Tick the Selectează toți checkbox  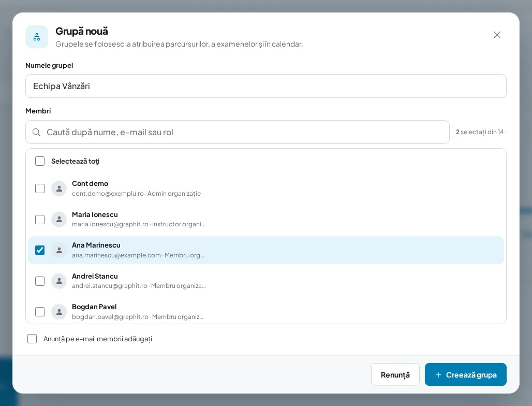click(40, 161)
